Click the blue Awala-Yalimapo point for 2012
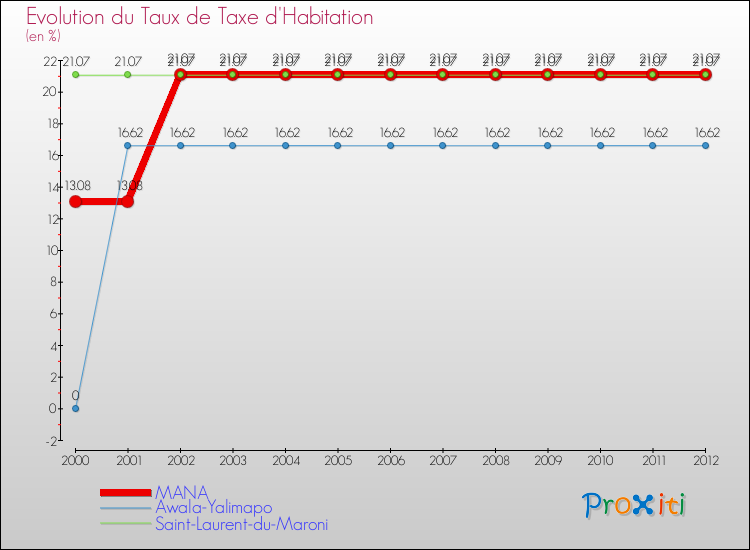The width and height of the screenshot is (750, 550). tap(706, 145)
